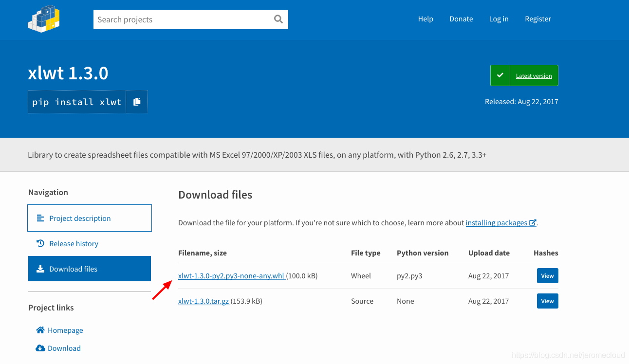629x364 pixels.
Task: Open the Homepage project link
Action: (x=65, y=330)
